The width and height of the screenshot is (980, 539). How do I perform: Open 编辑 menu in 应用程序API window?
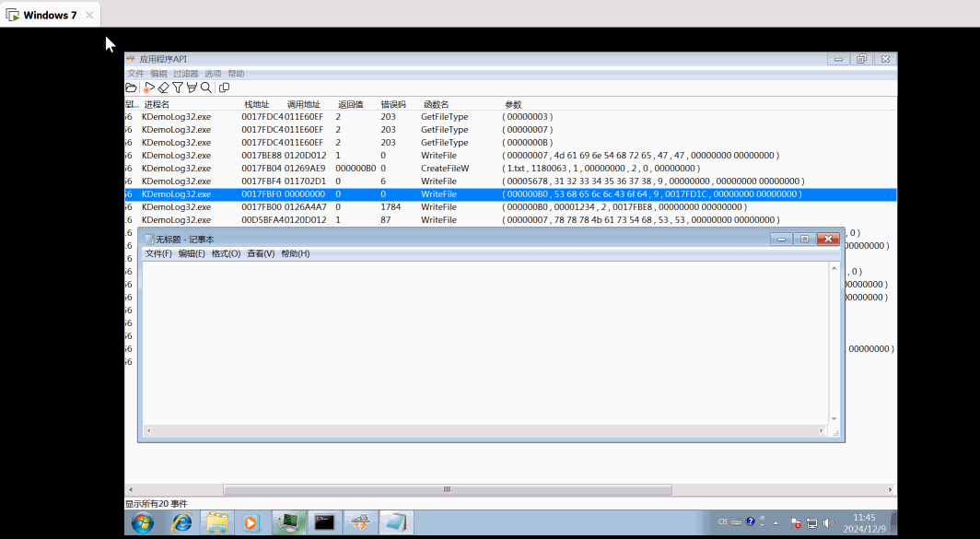click(x=158, y=73)
